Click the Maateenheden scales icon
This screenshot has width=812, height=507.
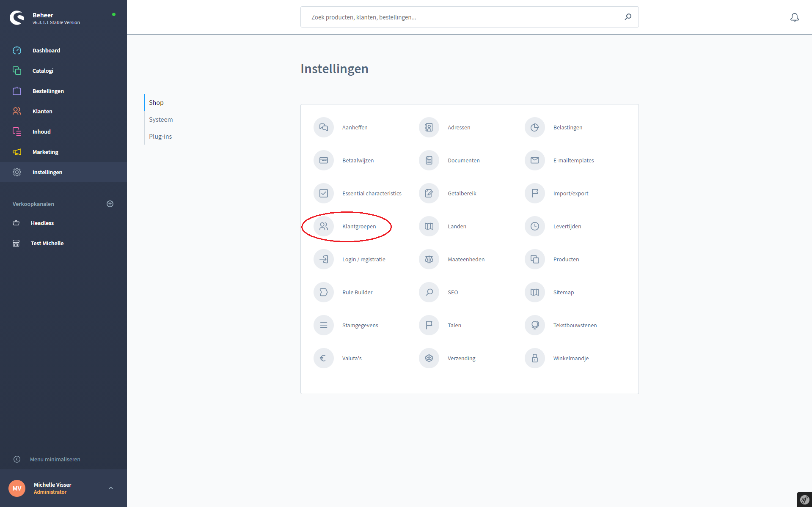tap(429, 259)
